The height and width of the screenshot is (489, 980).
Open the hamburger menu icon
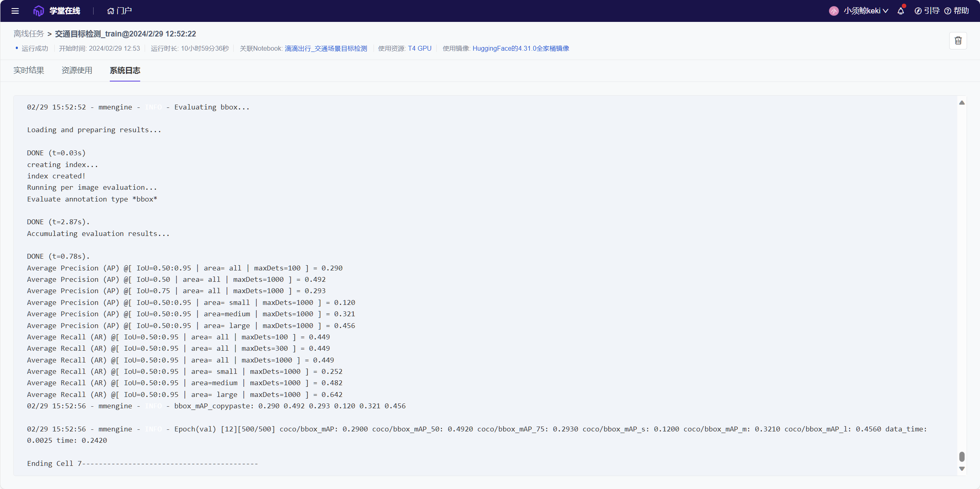pos(15,11)
